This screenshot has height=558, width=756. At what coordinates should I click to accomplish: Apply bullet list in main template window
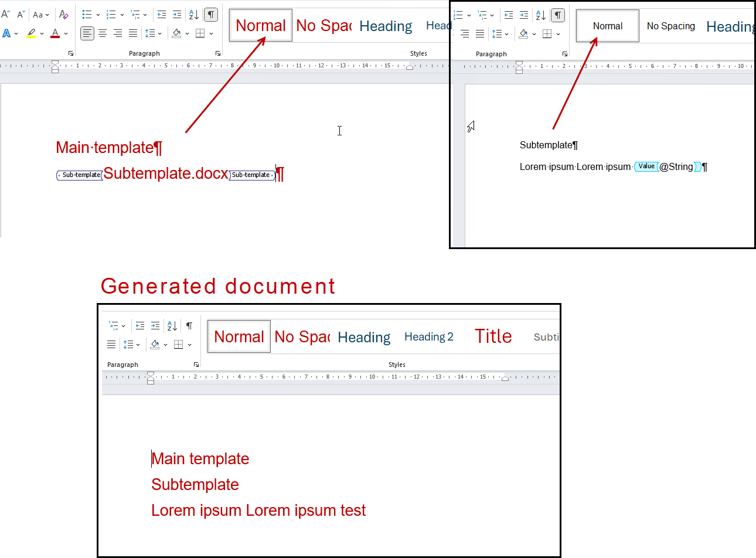[x=87, y=14]
